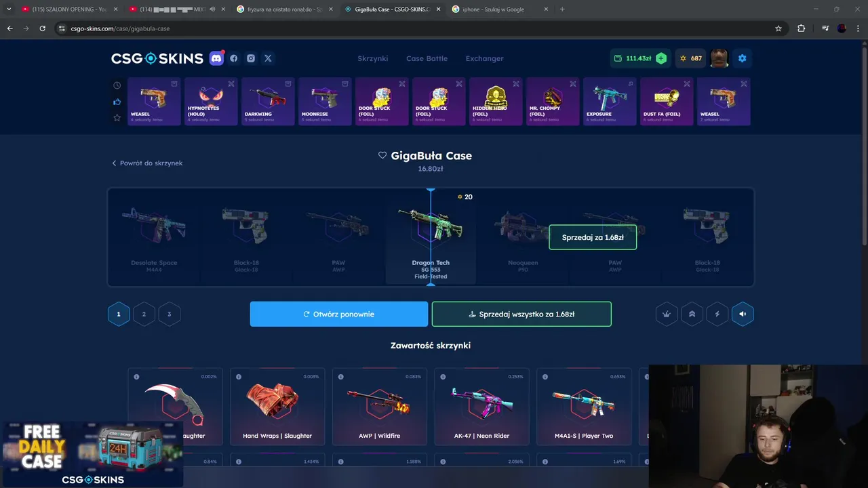Click the 111.43zł wallet balance
This screenshot has width=868, height=488.
coord(633,58)
